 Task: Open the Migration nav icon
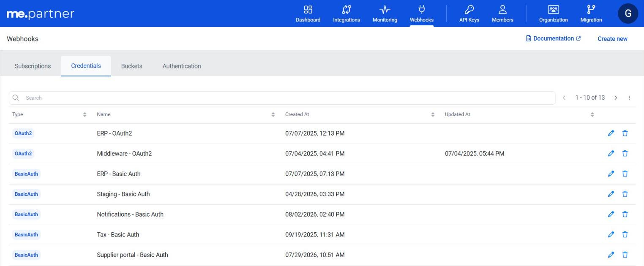click(591, 9)
